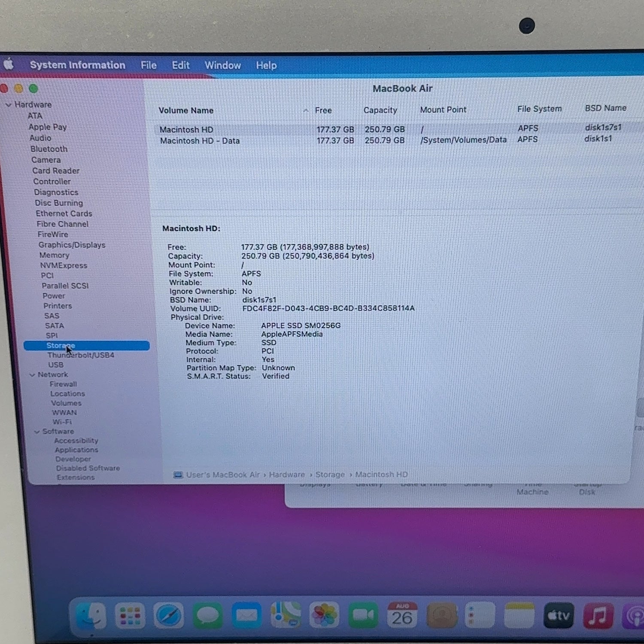Screen dimensions: 644x644
Task: Select Locations under Network
Action: [x=68, y=394]
